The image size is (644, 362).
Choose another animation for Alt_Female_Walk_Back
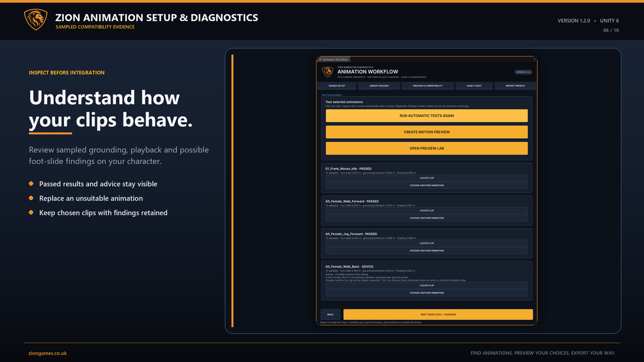(x=427, y=293)
